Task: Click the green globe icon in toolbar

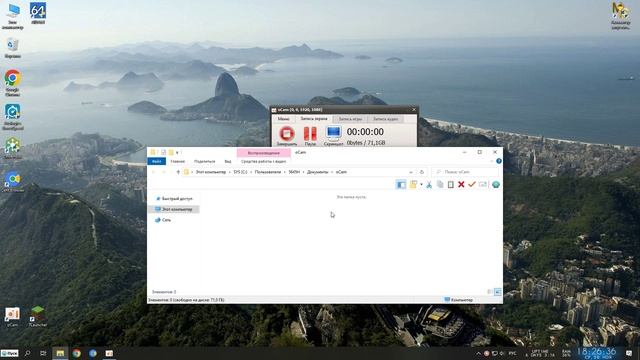Action: pyautogui.click(x=496, y=185)
